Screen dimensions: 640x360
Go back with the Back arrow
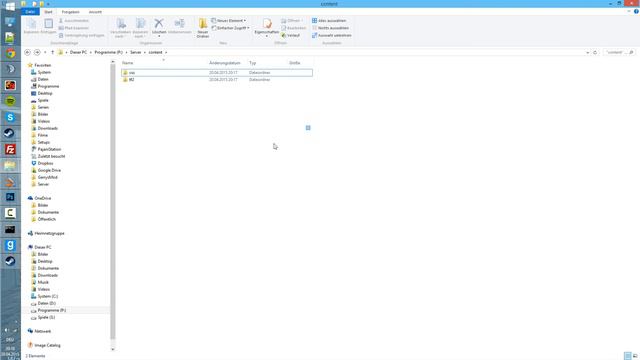click(x=27, y=52)
